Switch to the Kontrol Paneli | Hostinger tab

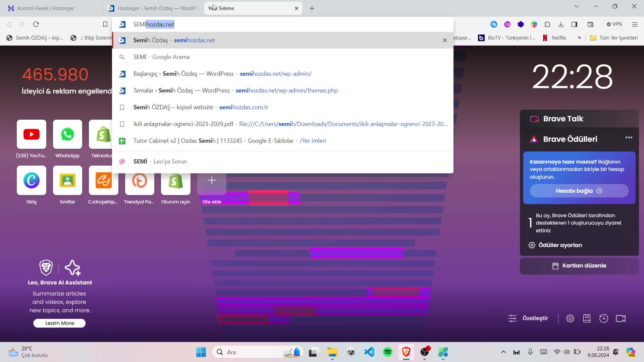pos(52,8)
